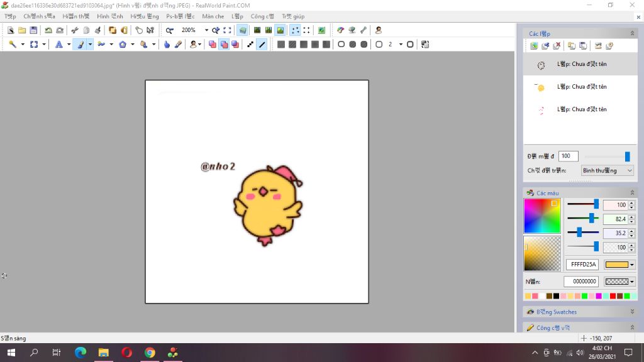
Task: Toggle the image frame view button
Action: (x=280, y=30)
